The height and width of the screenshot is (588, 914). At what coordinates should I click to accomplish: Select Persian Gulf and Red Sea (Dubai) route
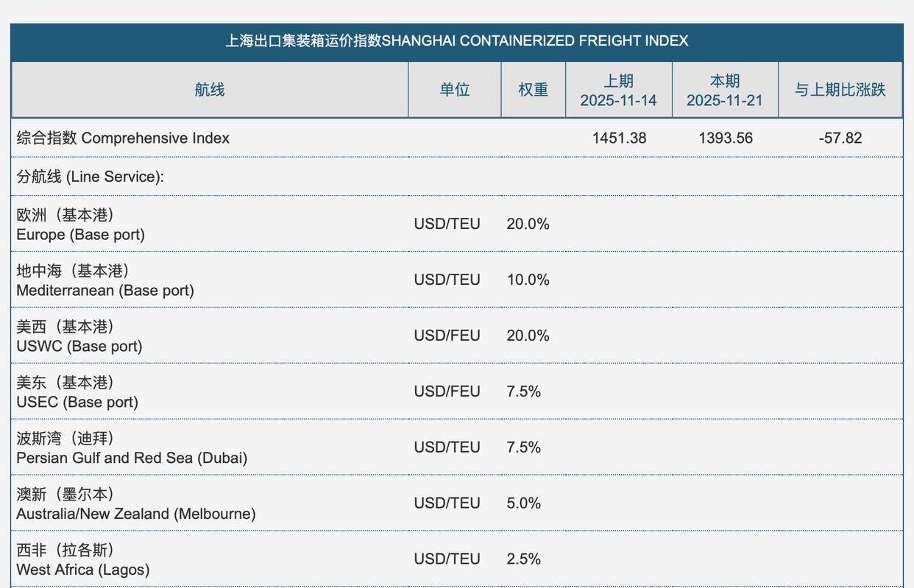(132, 448)
